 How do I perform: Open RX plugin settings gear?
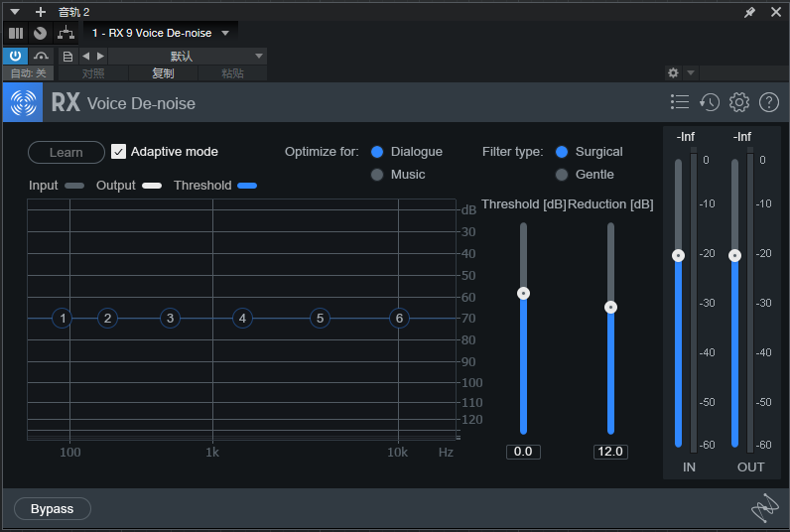click(739, 102)
